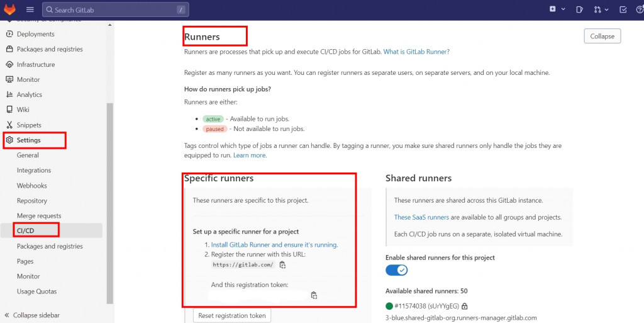Copy the runner registration URL
The height and width of the screenshot is (323, 644).
point(282,264)
